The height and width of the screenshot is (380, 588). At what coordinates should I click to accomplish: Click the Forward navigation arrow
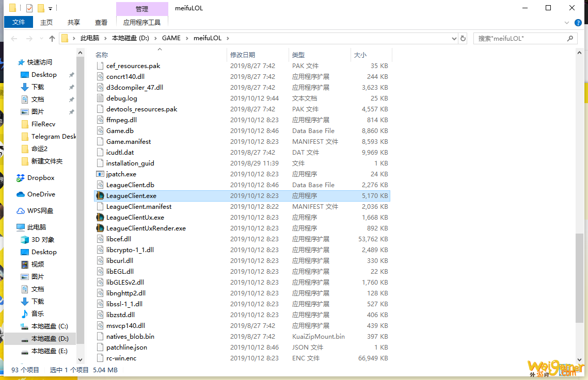click(29, 38)
